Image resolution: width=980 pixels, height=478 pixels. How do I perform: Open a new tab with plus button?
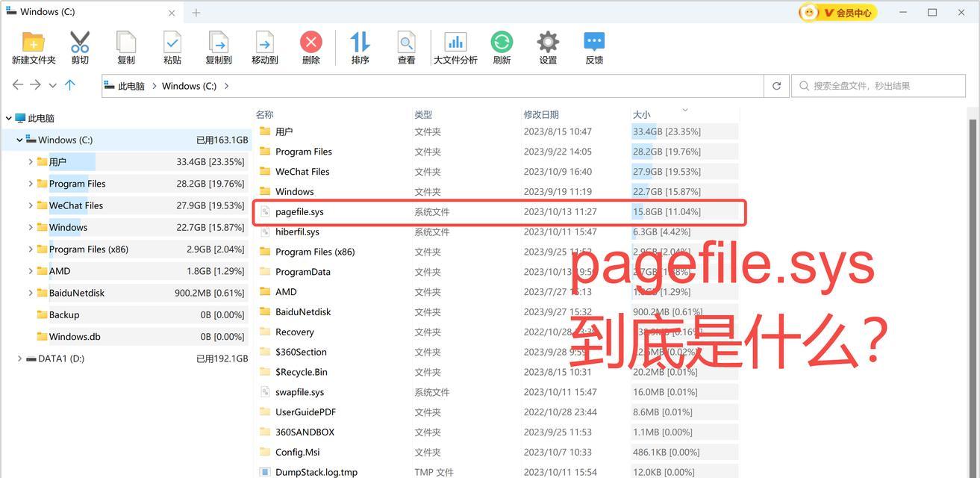[x=196, y=13]
